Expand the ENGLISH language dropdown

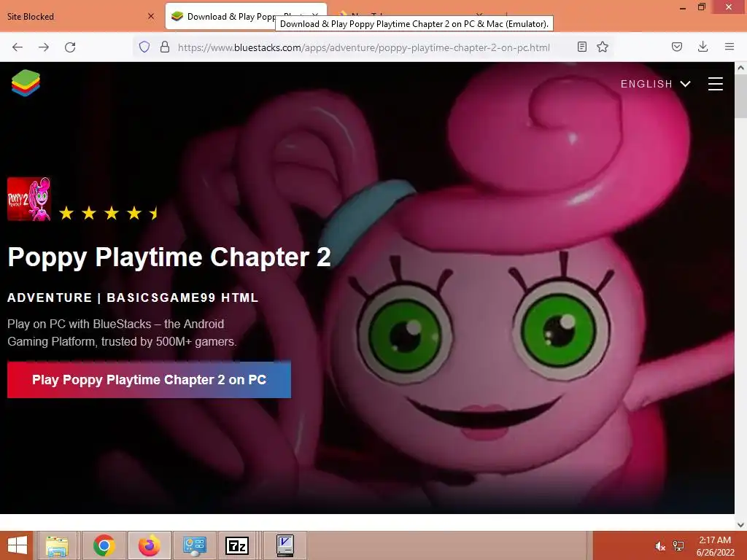pyautogui.click(x=655, y=84)
